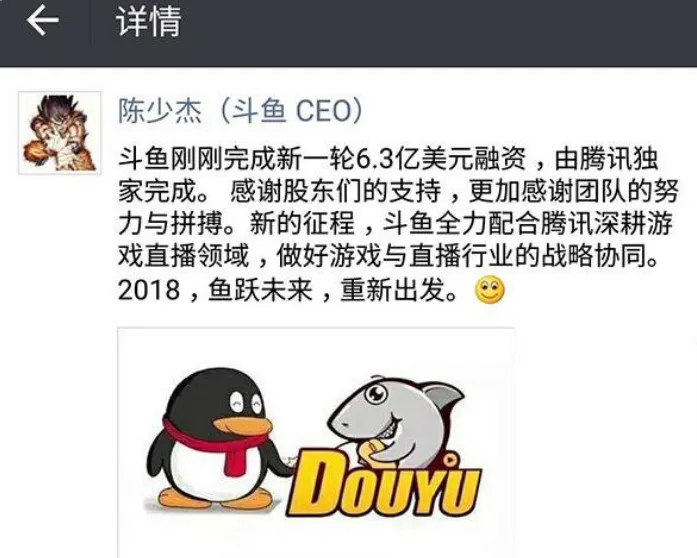Tap the back arrow icon
Viewport: 697px width, 558px height.
(42, 21)
